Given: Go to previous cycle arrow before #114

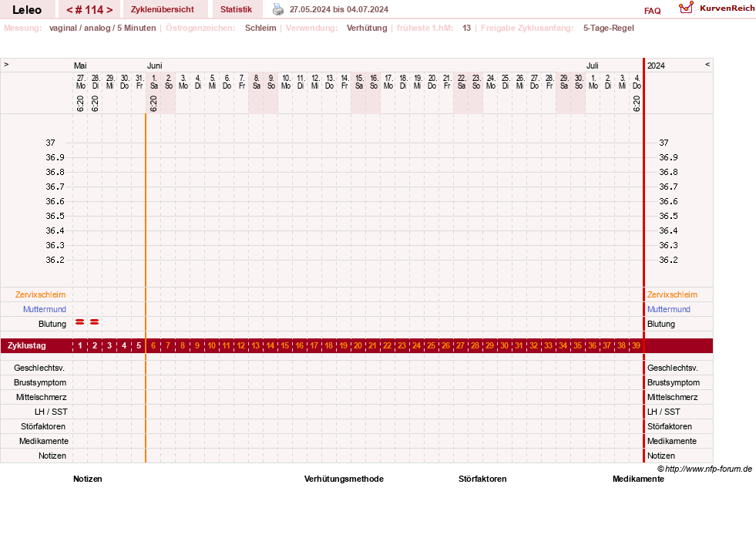Looking at the screenshot, I should (x=69, y=10).
